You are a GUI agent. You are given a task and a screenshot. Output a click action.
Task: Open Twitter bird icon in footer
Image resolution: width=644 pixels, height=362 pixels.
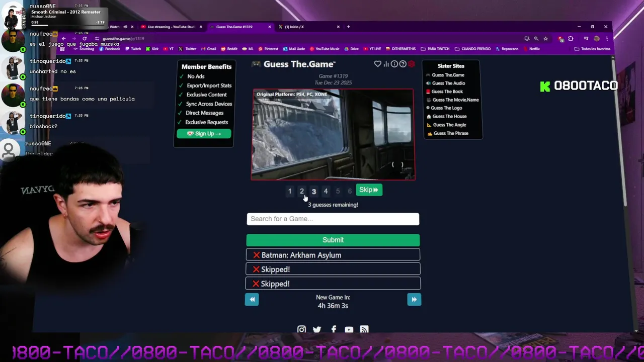(317, 329)
